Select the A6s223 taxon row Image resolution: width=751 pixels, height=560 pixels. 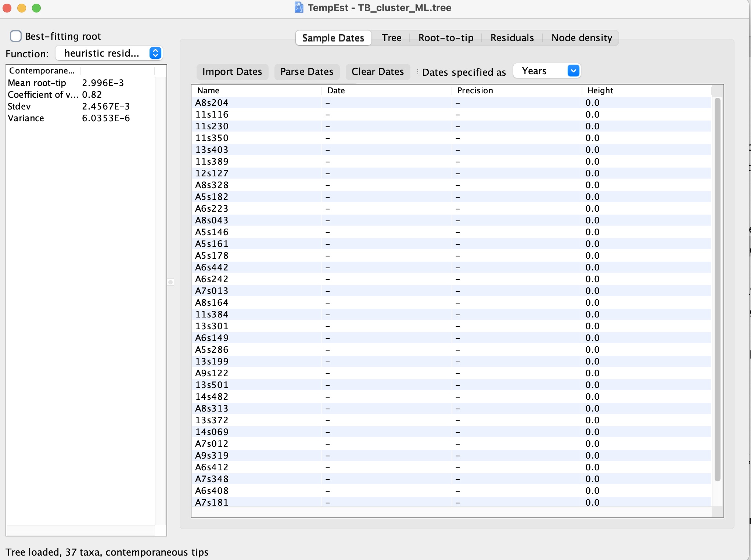451,209
